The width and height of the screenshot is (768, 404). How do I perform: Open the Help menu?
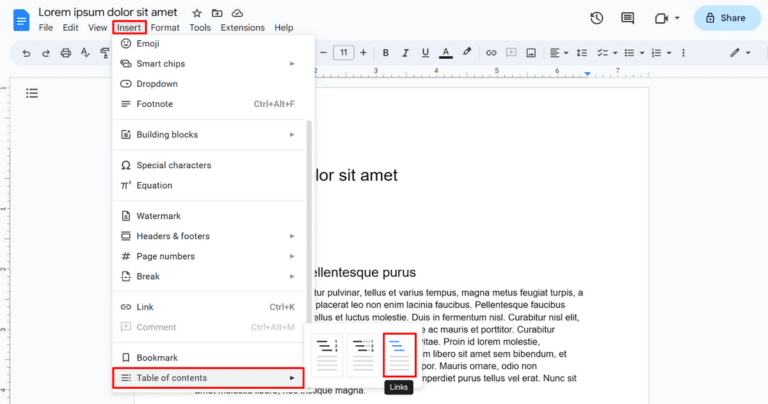284,28
